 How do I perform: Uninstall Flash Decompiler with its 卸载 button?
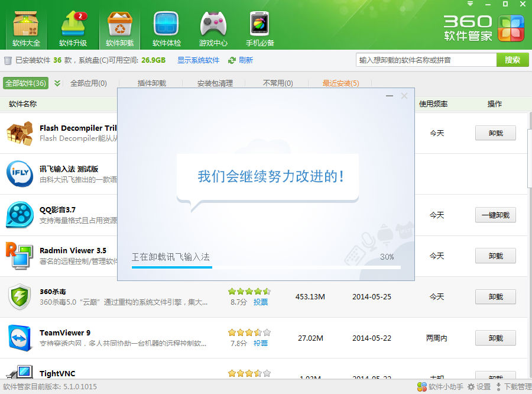point(495,133)
